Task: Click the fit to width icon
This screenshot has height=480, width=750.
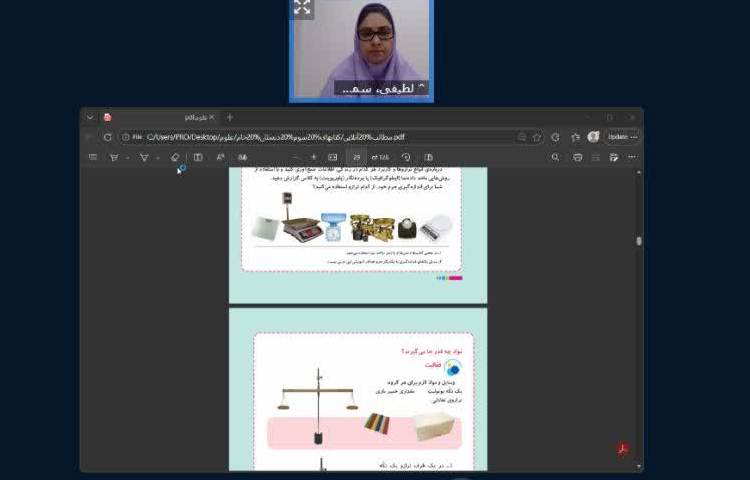Action: click(x=333, y=157)
